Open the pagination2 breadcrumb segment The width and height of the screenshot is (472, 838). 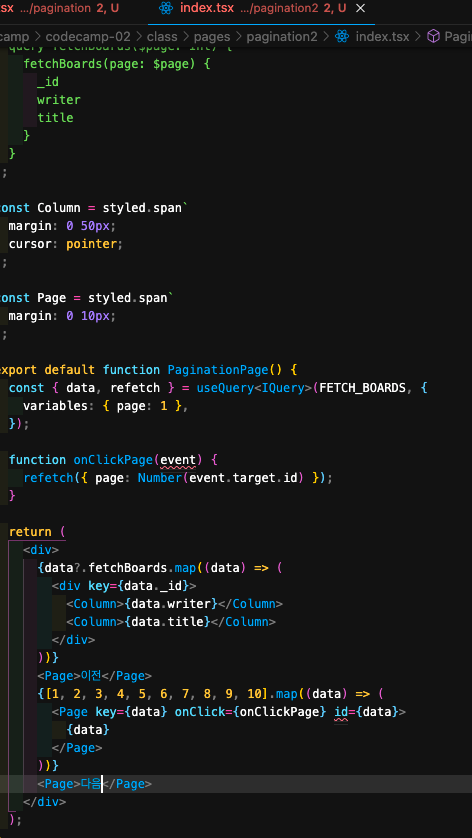pyautogui.click(x=282, y=37)
